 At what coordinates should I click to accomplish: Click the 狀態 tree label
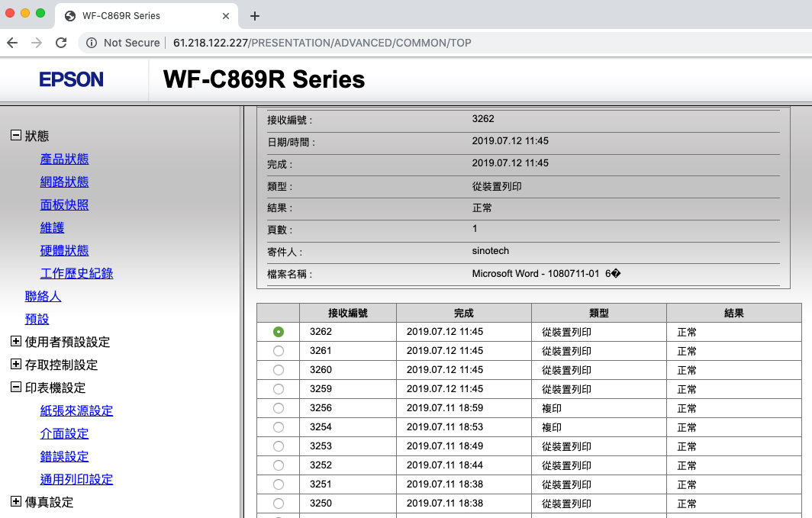pos(37,136)
